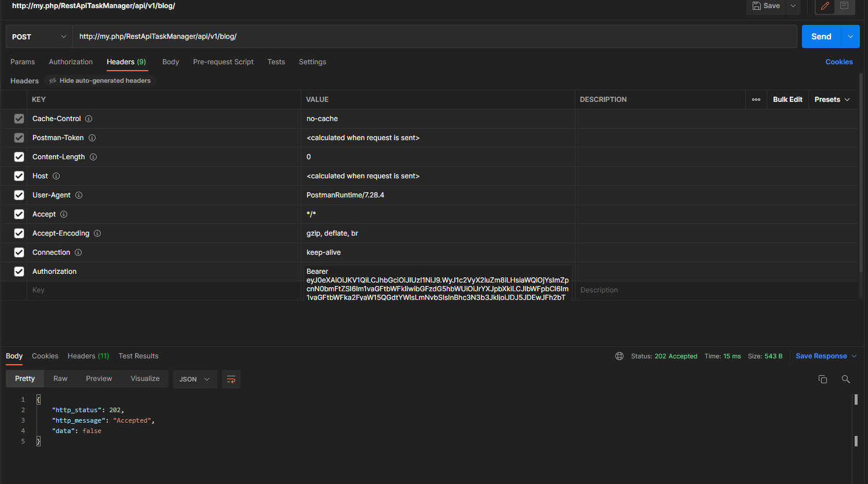Uncheck the Connection header checkbox

click(x=19, y=252)
